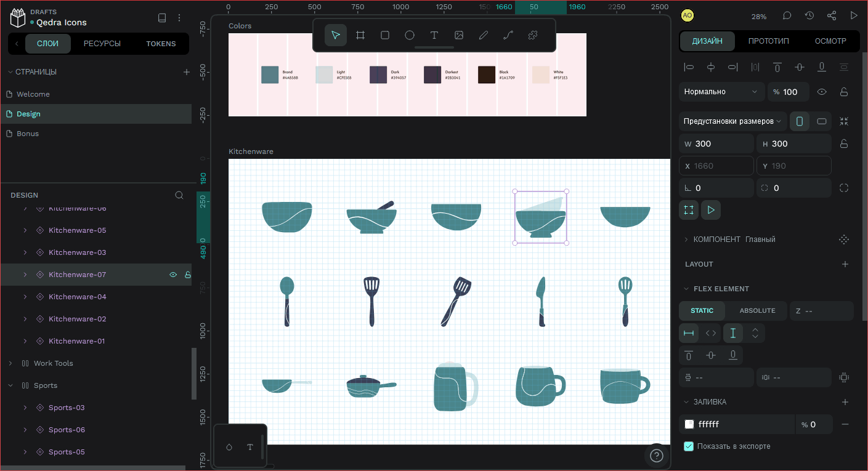The height and width of the screenshot is (471, 868).
Task: Pick the Board (frame) tool
Action: pyautogui.click(x=360, y=35)
